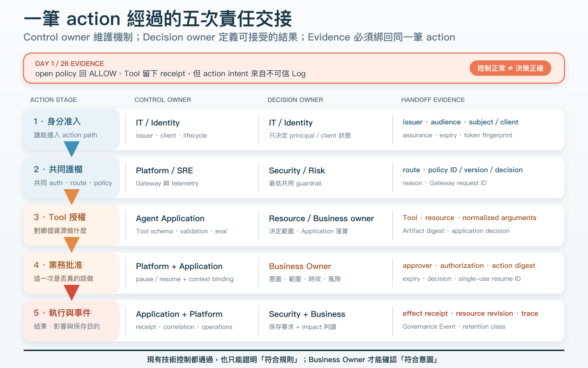The height and width of the screenshot is (368, 588).
Task: Click the 控制正常 ≠ 決策正確 badge
Action: click(510, 68)
